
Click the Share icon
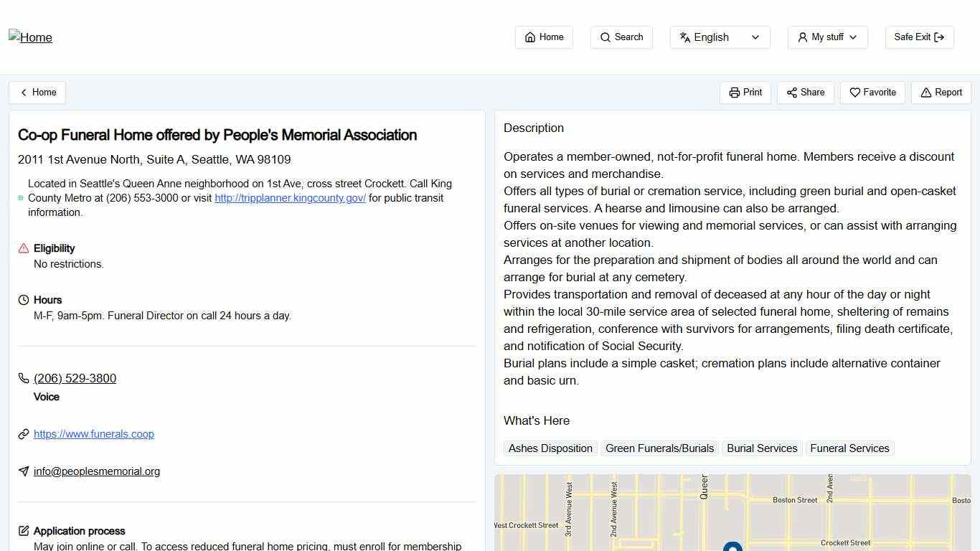coord(792,93)
